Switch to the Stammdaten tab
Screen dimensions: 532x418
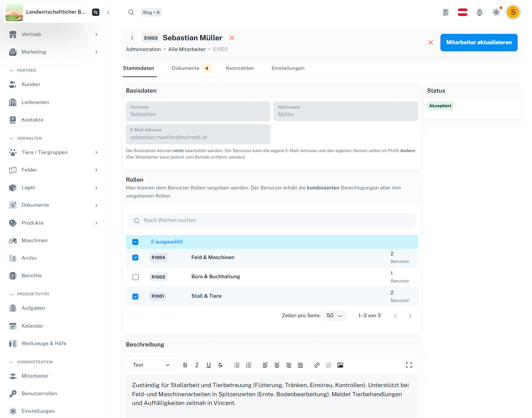[x=139, y=68]
